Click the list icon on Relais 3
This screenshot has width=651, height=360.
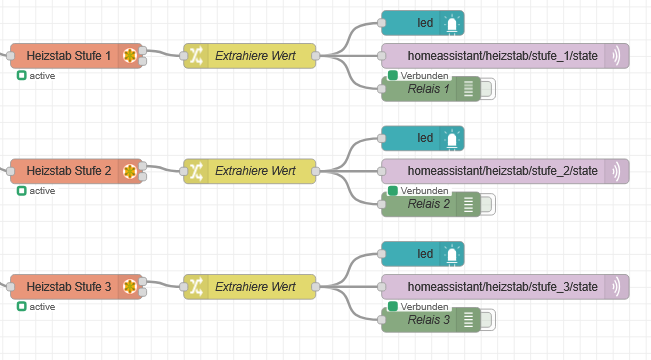pos(468,320)
